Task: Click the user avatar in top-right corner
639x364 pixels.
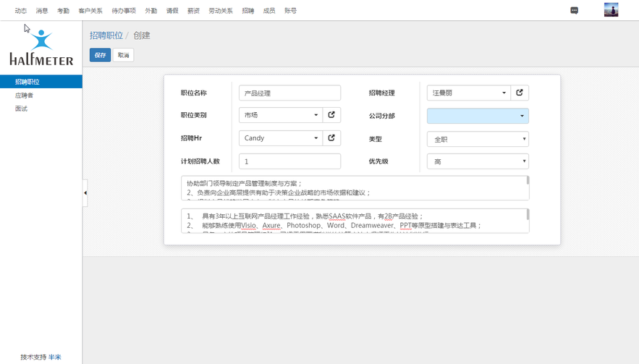Action: 611,10
